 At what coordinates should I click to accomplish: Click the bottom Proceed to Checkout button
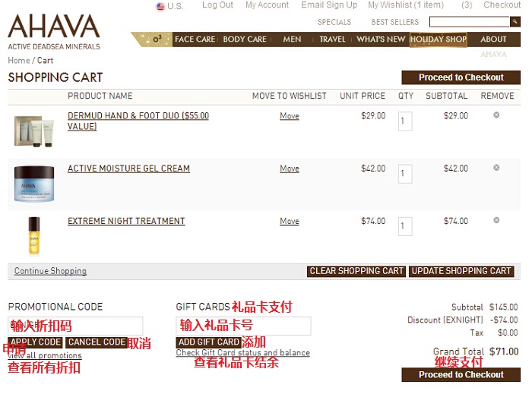click(461, 375)
